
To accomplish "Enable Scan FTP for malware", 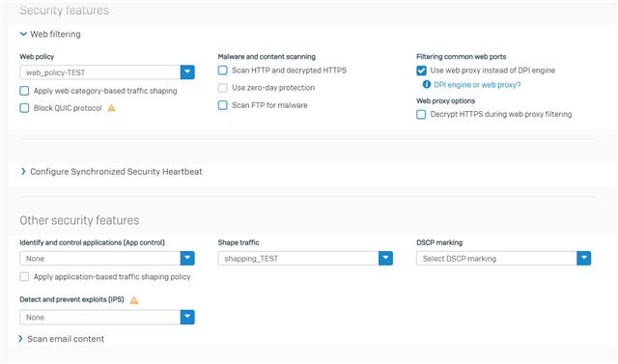I will [223, 105].
